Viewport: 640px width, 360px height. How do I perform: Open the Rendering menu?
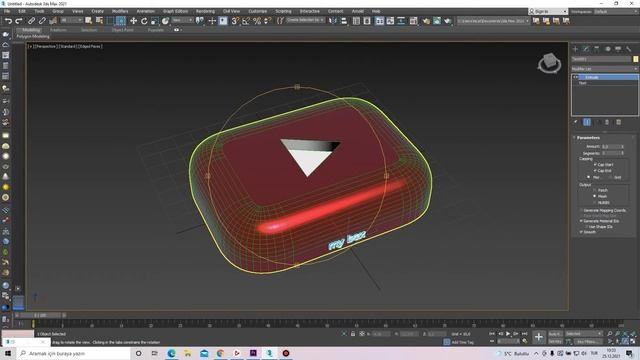(205, 11)
